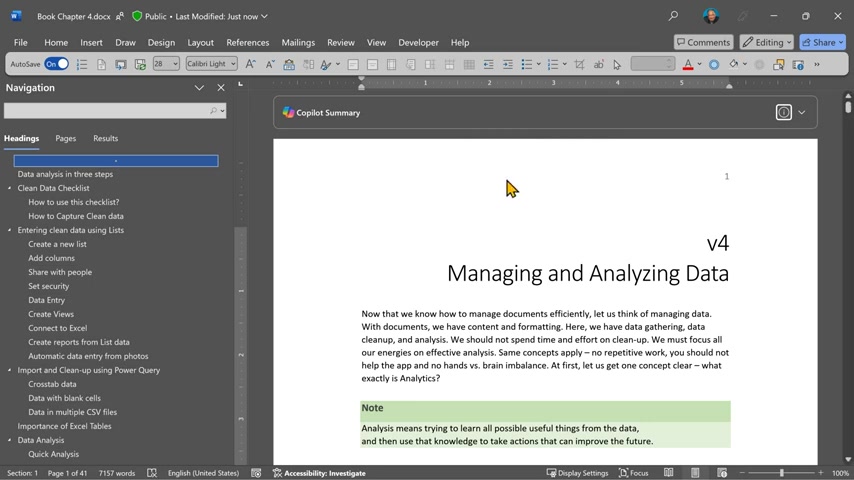Click the toolbar overflow chevrons

817,64
